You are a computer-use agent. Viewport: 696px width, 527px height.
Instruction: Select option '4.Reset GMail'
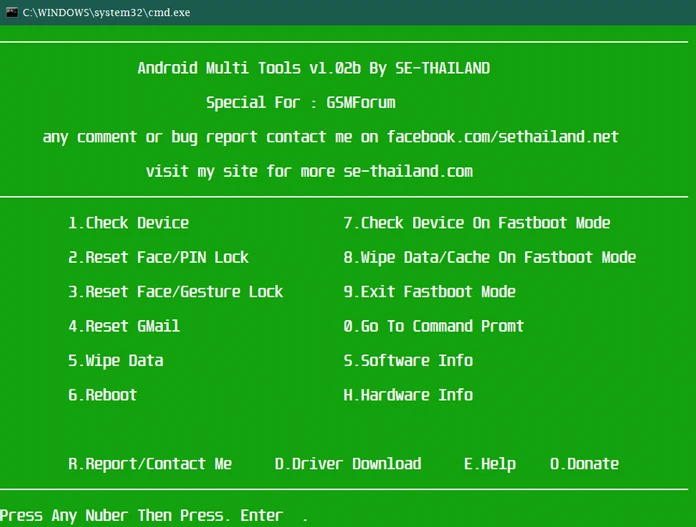[x=124, y=326]
